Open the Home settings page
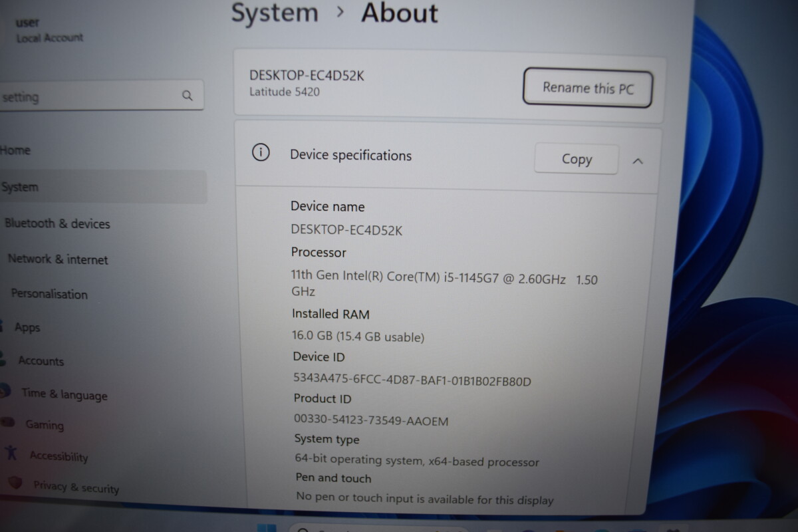 pos(15,150)
